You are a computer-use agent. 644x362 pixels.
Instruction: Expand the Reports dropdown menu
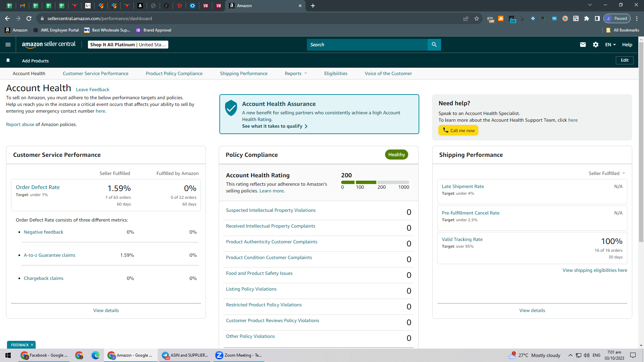point(296,73)
